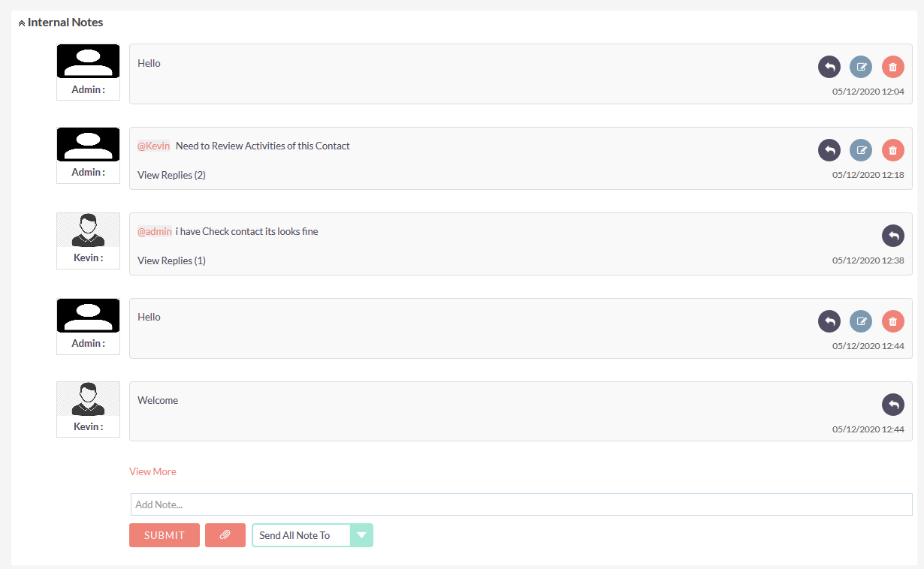Click Kevin's avatar on Check contact note
Viewport: 924px width, 569px height.
pos(88,230)
